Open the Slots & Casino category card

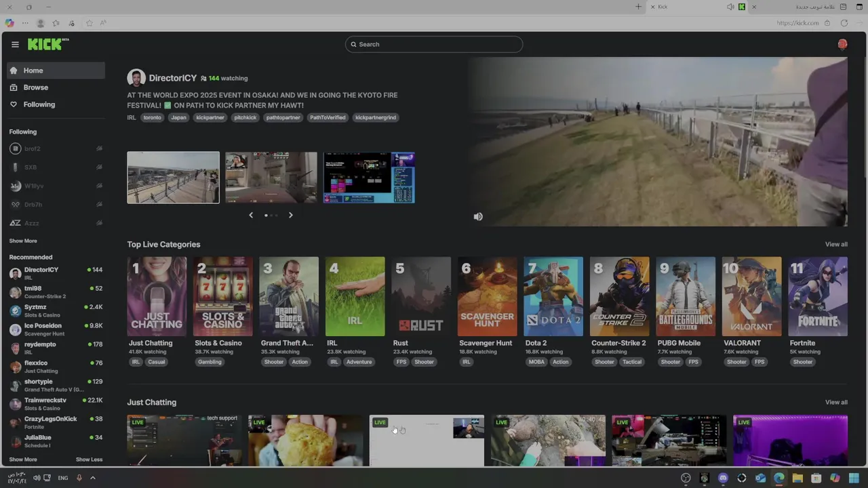click(x=222, y=296)
